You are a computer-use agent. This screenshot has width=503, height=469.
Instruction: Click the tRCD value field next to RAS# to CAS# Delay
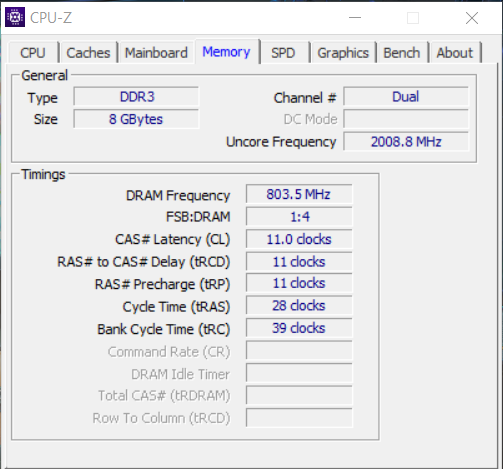click(299, 262)
